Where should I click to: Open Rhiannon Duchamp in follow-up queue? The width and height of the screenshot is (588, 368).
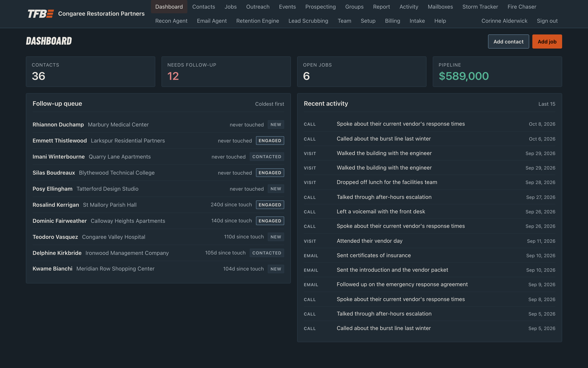click(158, 125)
